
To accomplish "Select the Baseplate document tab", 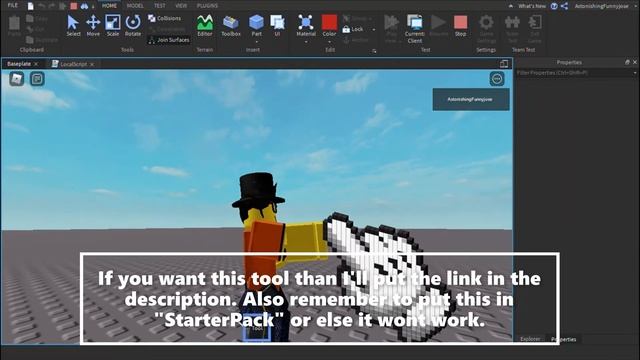I will tap(19, 64).
